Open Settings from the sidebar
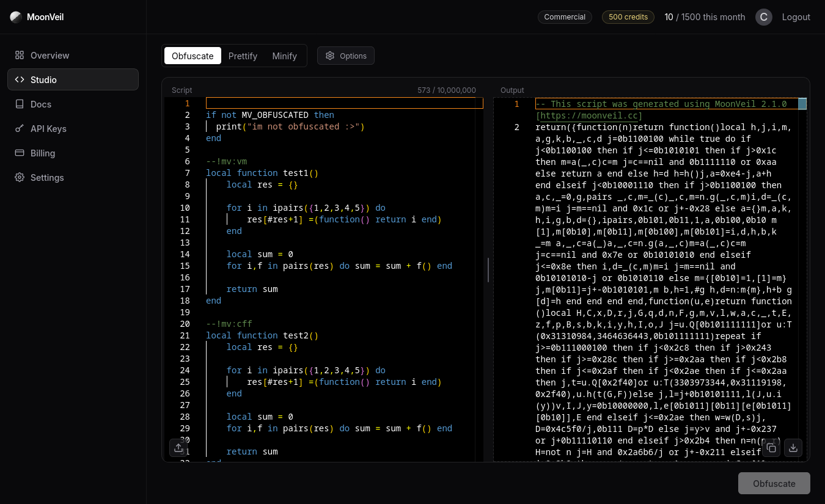This screenshot has width=825, height=504. point(73,177)
